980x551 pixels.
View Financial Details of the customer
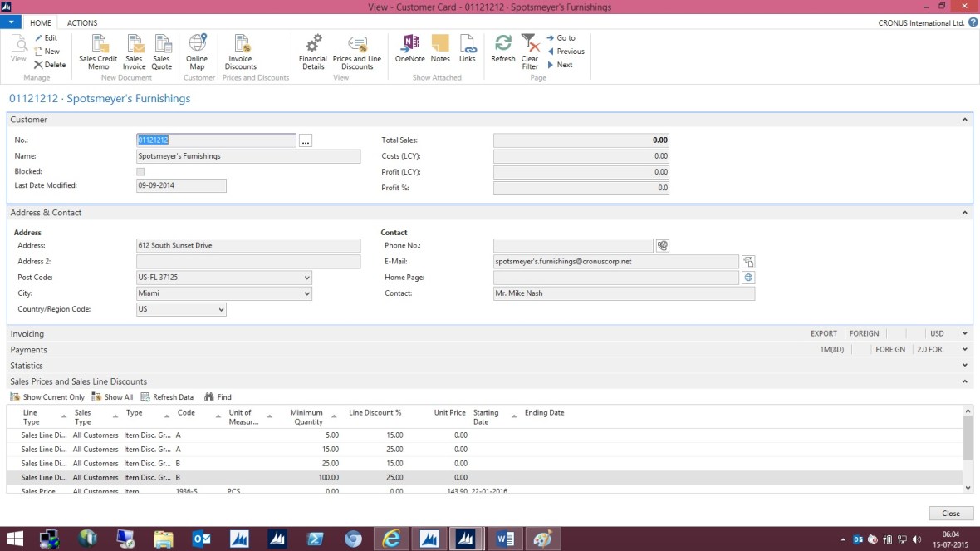pyautogui.click(x=313, y=52)
